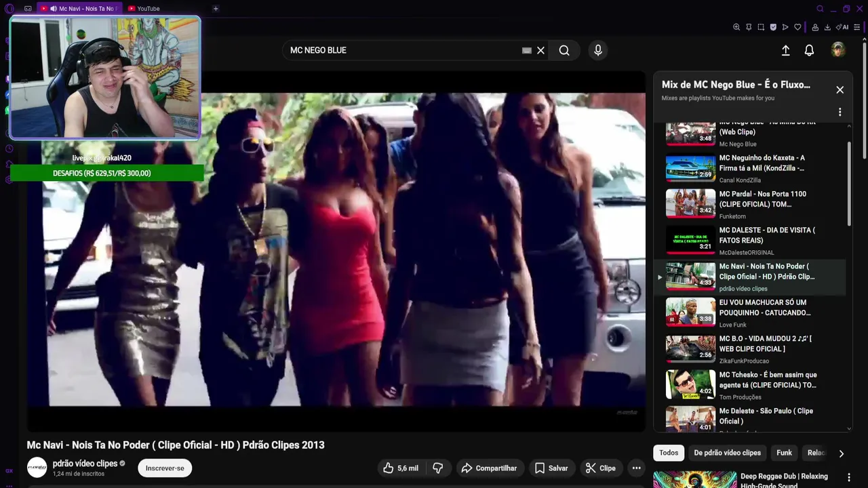The width and height of the screenshot is (868, 488).
Task: Play MC Pardal - Nos Porta 1100
Action: tap(751, 205)
